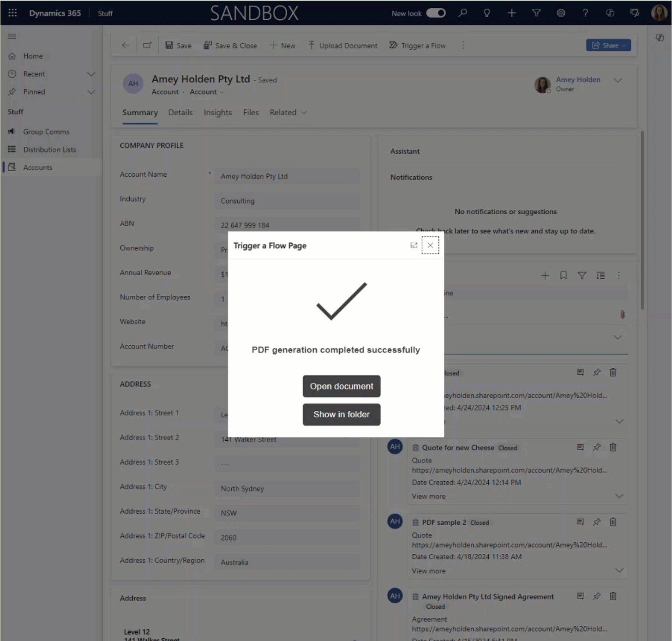Click the main form vertical scrollbar
The image size is (672, 641).
(642, 220)
